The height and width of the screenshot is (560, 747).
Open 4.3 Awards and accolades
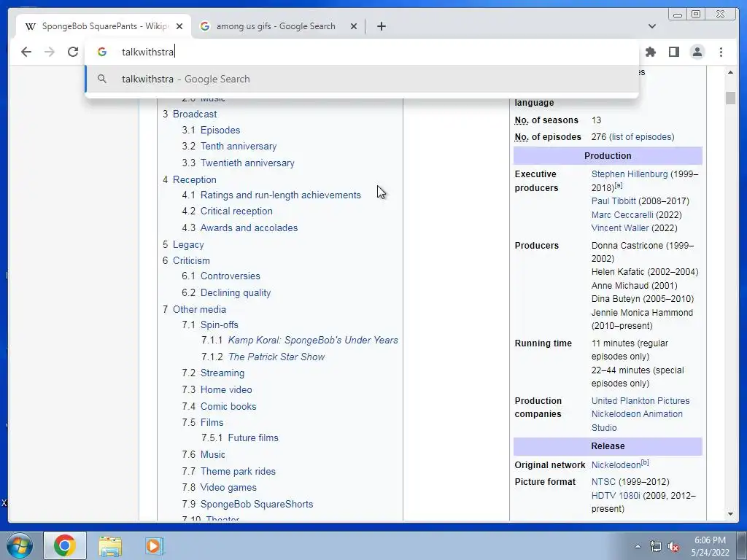click(249, 227)
